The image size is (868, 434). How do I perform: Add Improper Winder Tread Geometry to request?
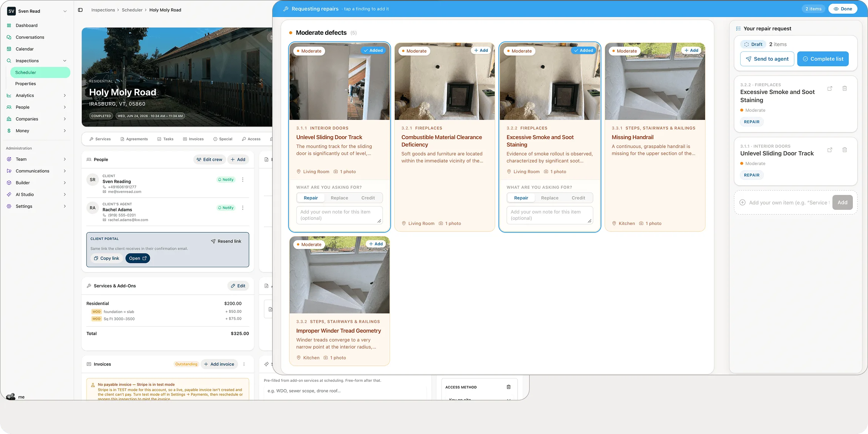(x=376, y=244)
